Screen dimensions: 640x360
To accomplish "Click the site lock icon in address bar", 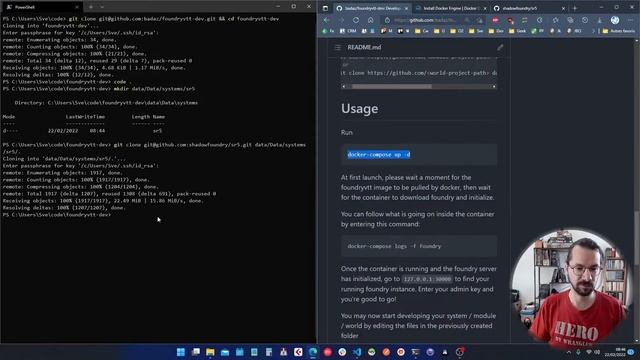I will click(387, 20).
